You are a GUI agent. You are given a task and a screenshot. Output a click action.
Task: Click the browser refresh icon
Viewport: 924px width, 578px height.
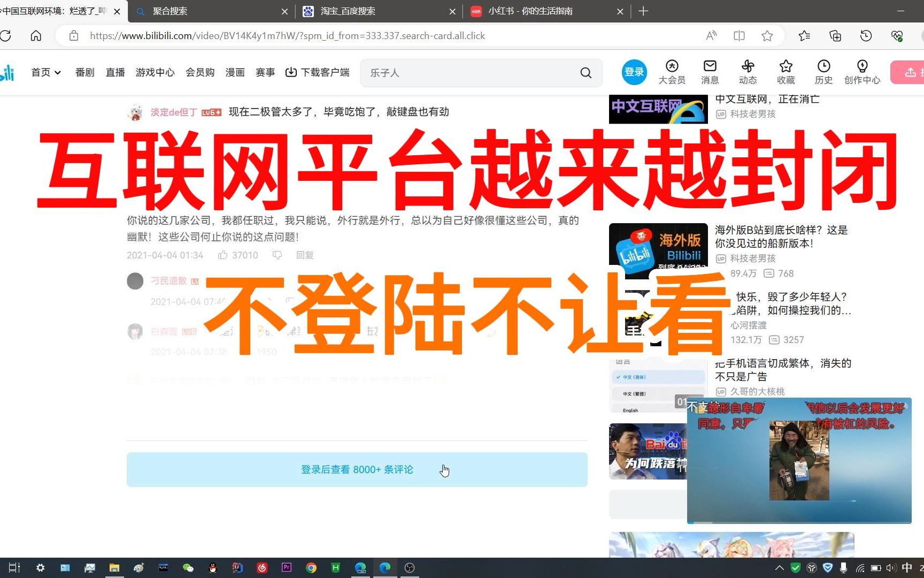point(5,36)
